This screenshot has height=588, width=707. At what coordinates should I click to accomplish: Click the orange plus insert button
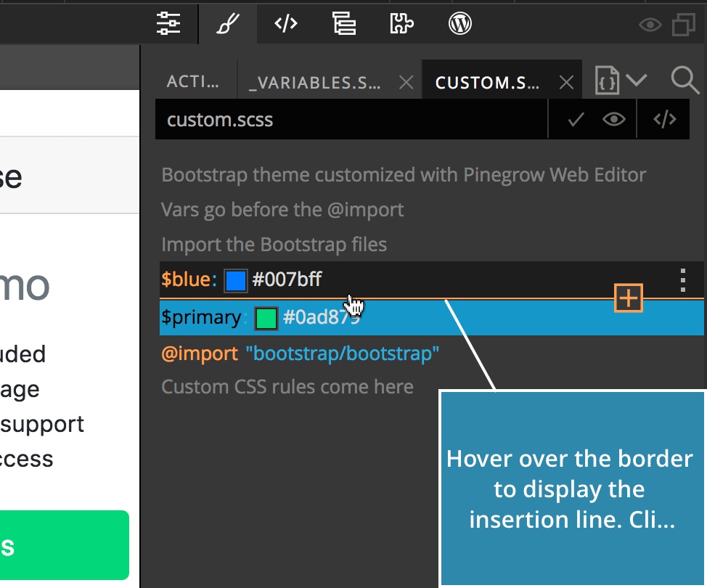pyautogui.click(x=628, y=298)
